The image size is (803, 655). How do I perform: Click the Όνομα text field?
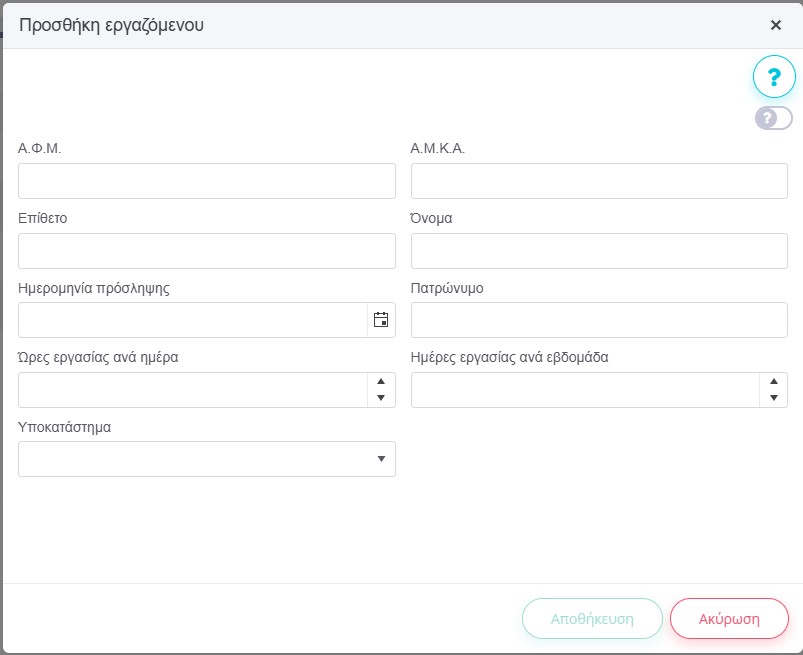pos(599,251)
